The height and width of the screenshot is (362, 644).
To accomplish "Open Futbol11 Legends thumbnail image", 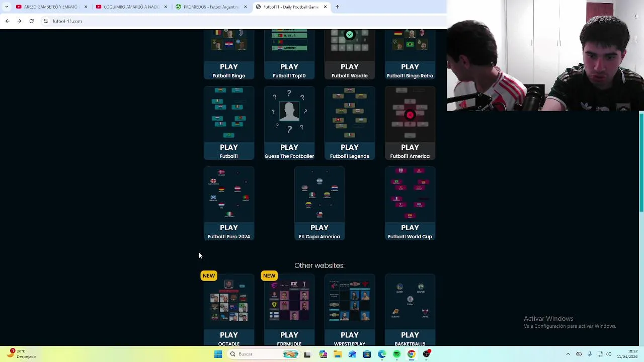I will coord(349,113).
